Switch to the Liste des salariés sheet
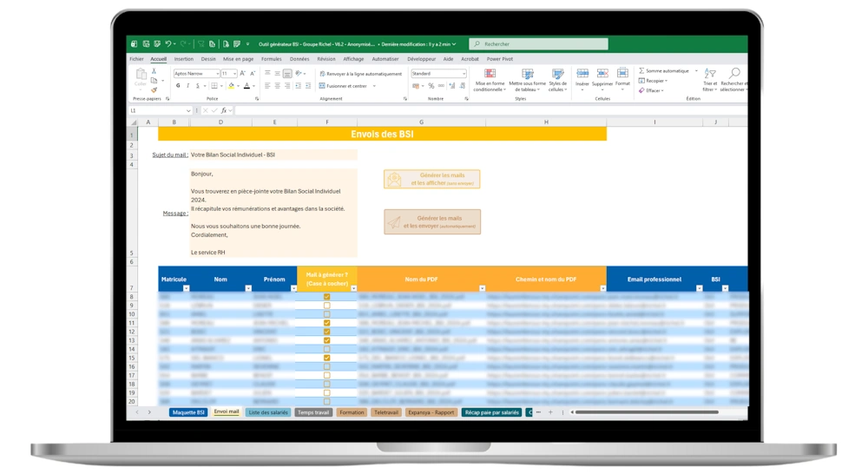The height and width of the screenshot is (474, 868). pos(268,412)
